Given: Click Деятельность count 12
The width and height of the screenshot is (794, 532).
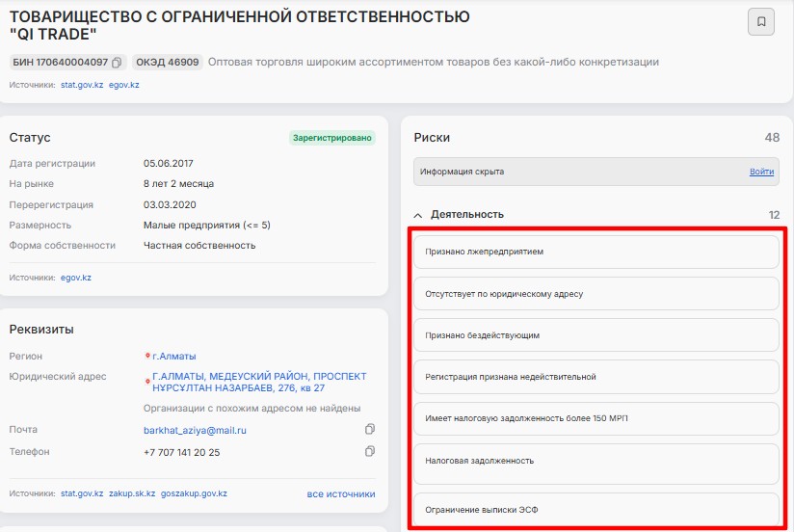Looking at the screenshot, I should [x=774, y=215].
